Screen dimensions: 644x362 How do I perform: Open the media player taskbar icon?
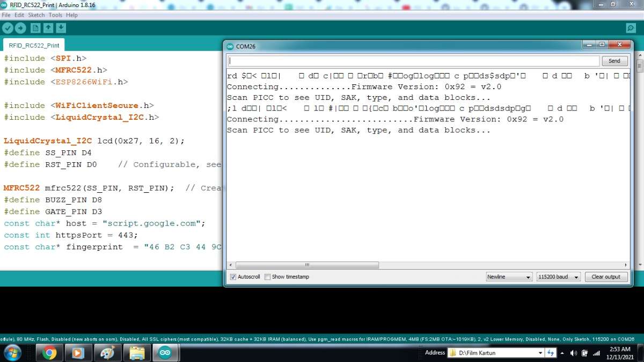(78, 353)
